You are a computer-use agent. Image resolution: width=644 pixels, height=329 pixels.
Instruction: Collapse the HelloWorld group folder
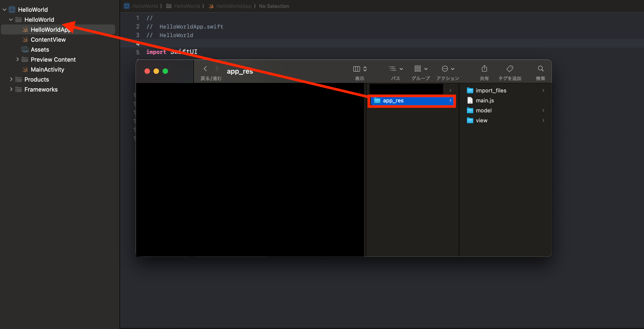(x=11, y=19)
